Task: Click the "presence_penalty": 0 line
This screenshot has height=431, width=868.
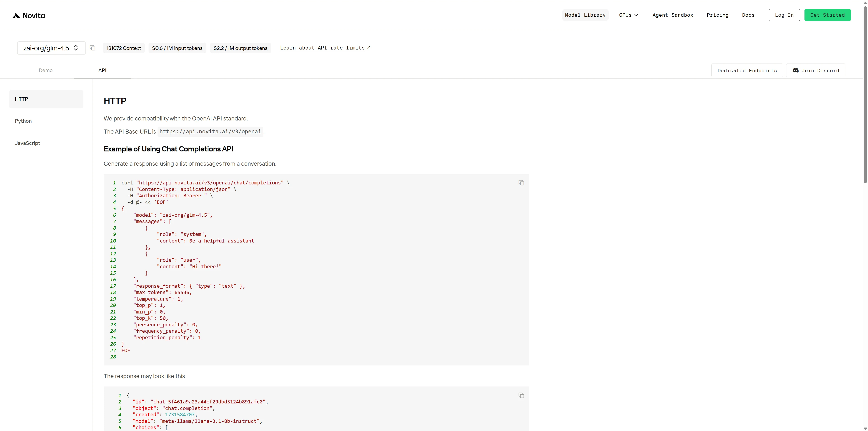Action: (x=165, y=325)
